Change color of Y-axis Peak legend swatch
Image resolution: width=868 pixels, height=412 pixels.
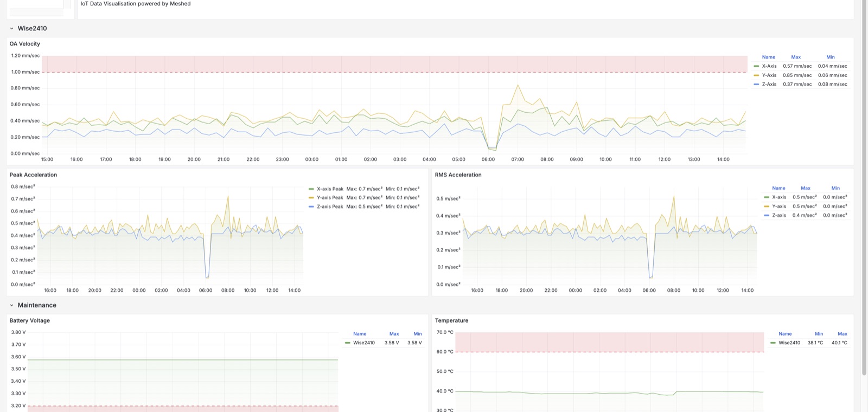coord(311,198)
